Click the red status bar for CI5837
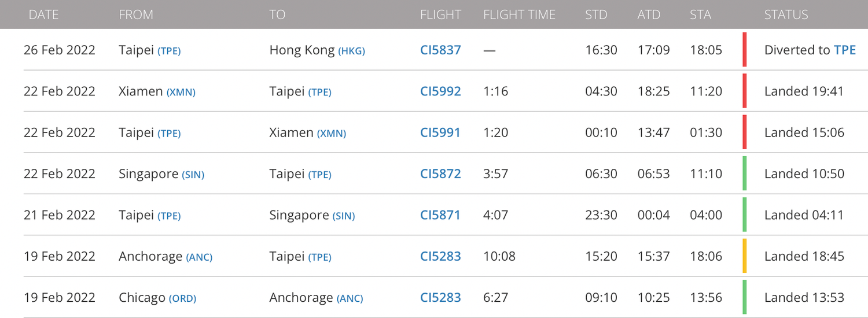 pos(745,50)
